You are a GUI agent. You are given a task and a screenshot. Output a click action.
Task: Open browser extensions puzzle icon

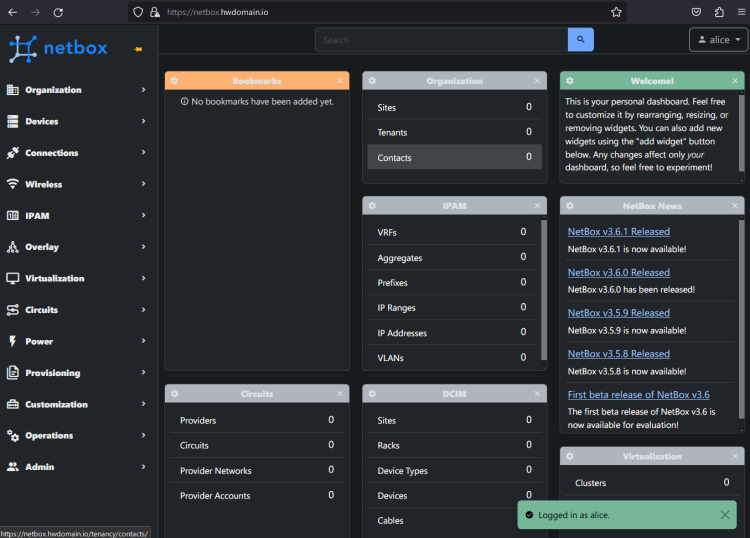(719, 12)
